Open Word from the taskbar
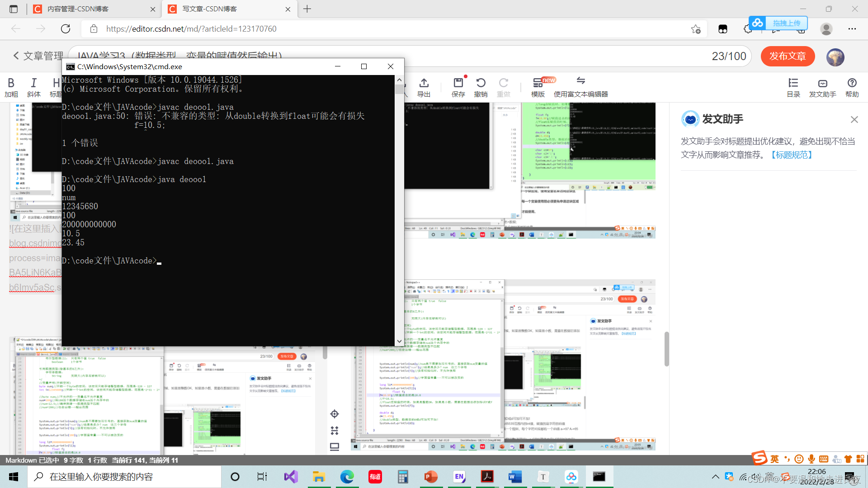Viewport: 868px width, 488px height. (x=515, y=477)
